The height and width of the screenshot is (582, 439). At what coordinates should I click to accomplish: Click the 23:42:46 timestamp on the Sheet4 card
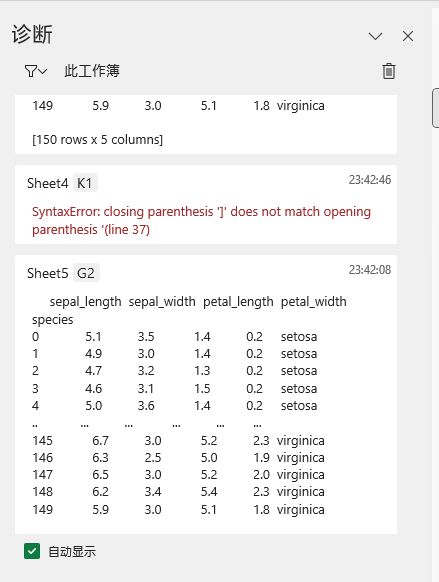point(370,180)
